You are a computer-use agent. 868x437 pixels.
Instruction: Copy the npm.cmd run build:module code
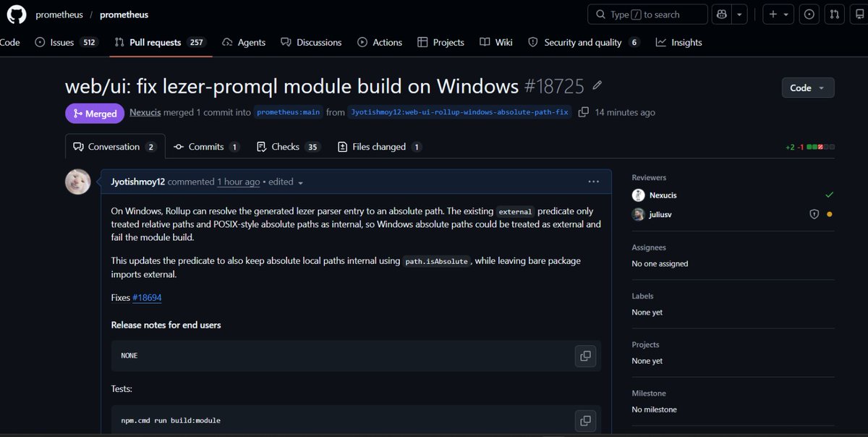[585, 420]
